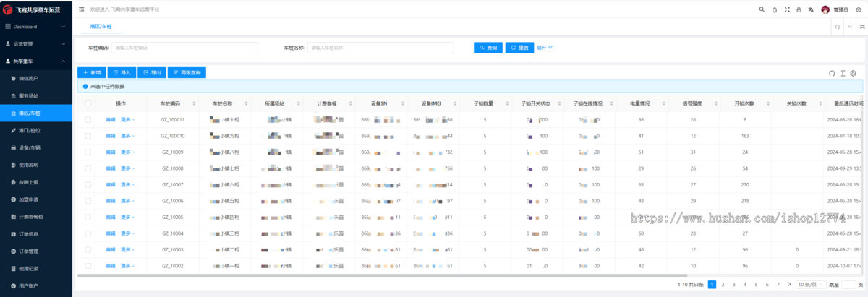Open 故障上报 in the sidebar
This screenshot has width=868, height=297.
[x=36, y=182]
